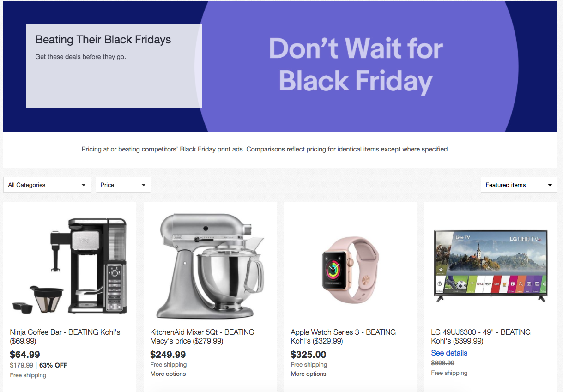Screen dimensions: 563x392
Task: Expand the Price filter dropdown
Action: pyautogui.click(x=123, y=185)
